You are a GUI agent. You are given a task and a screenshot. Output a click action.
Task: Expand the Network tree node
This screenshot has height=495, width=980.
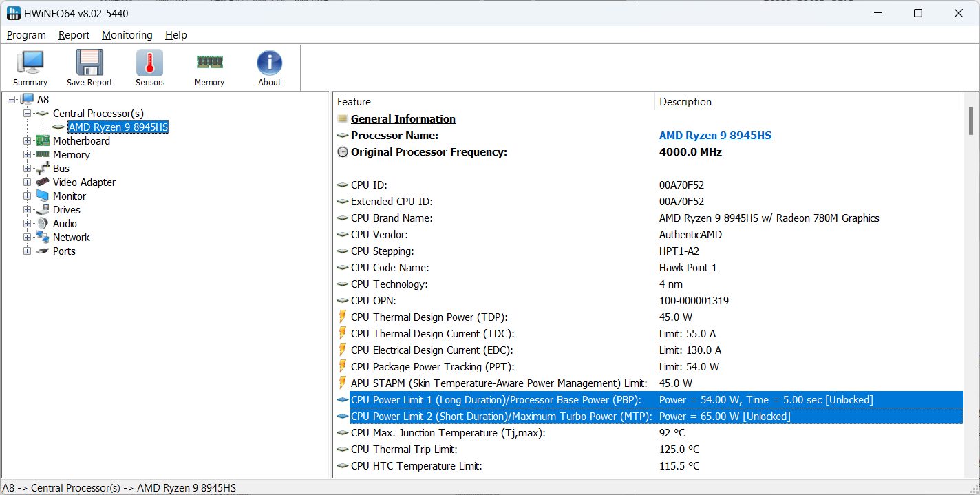[28, 237]
